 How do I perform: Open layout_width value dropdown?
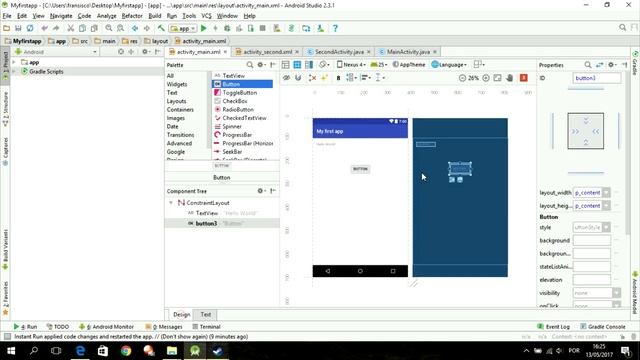pos(607,193)
